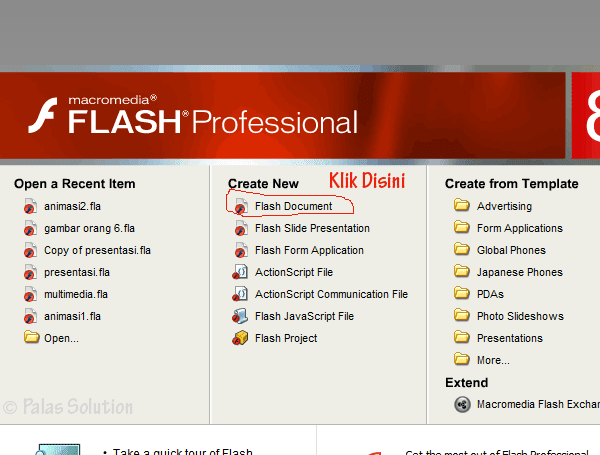Click the ActionScript File icon
Screen dimensions: 600x455
pyautogui.click(x=240, y=272)
